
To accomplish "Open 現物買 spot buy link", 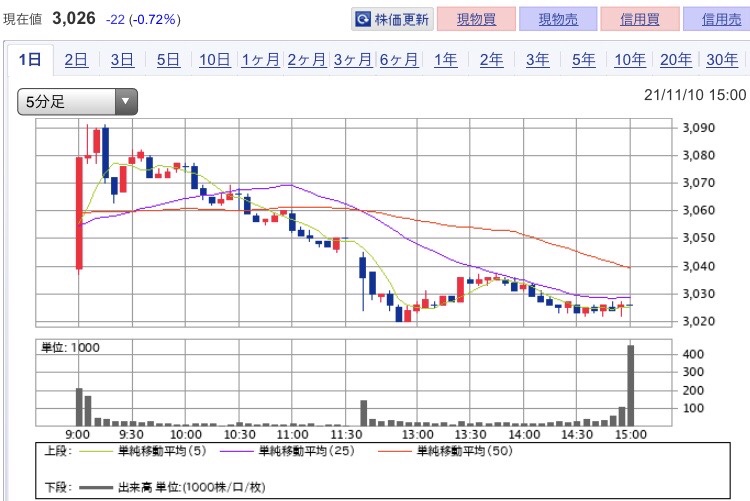I will (476, 19).
